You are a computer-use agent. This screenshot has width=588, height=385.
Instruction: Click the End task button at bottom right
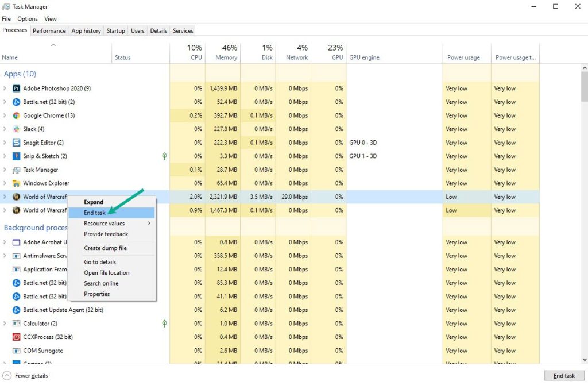point(564,376)
